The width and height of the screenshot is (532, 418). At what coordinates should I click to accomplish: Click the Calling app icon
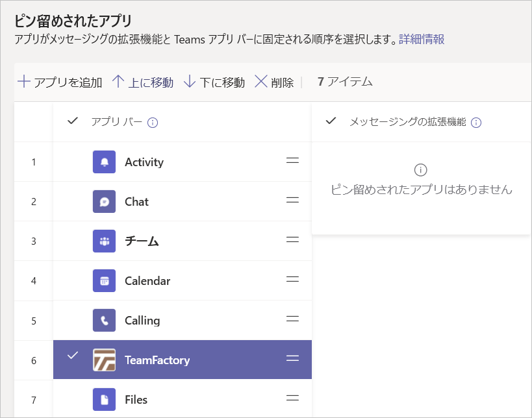click(x=105, y=320)
